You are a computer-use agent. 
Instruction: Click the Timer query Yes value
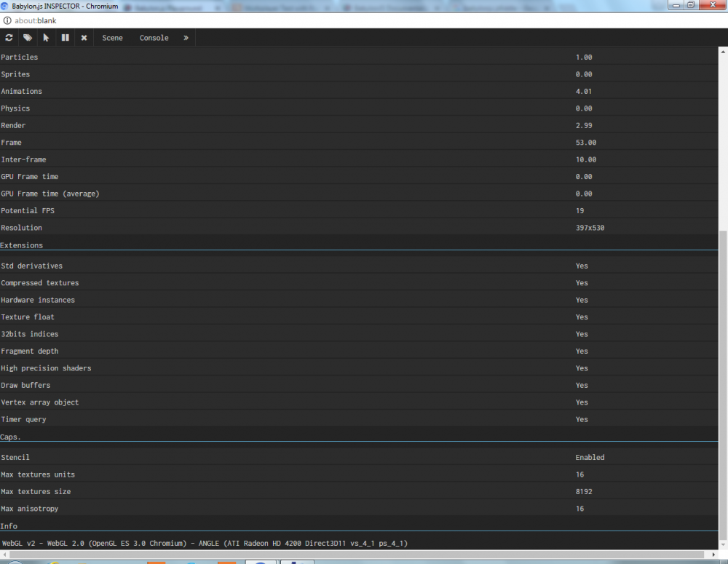(x=582, y=420)
